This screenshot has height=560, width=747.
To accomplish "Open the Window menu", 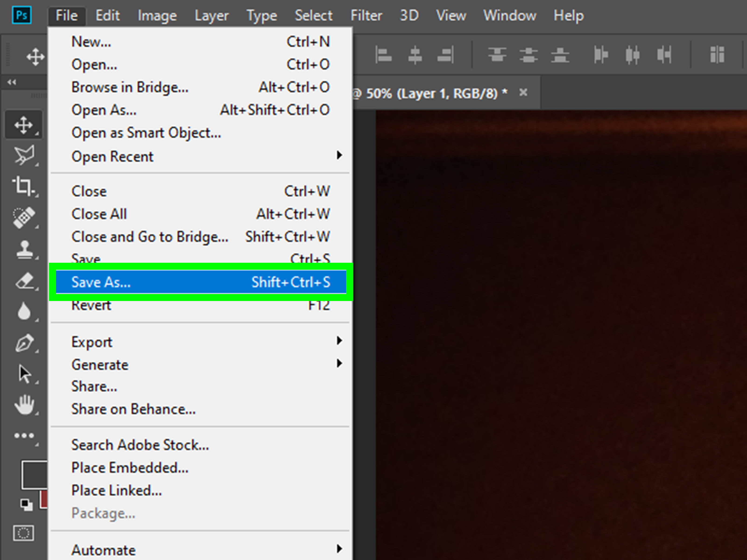I will point(509,16).
